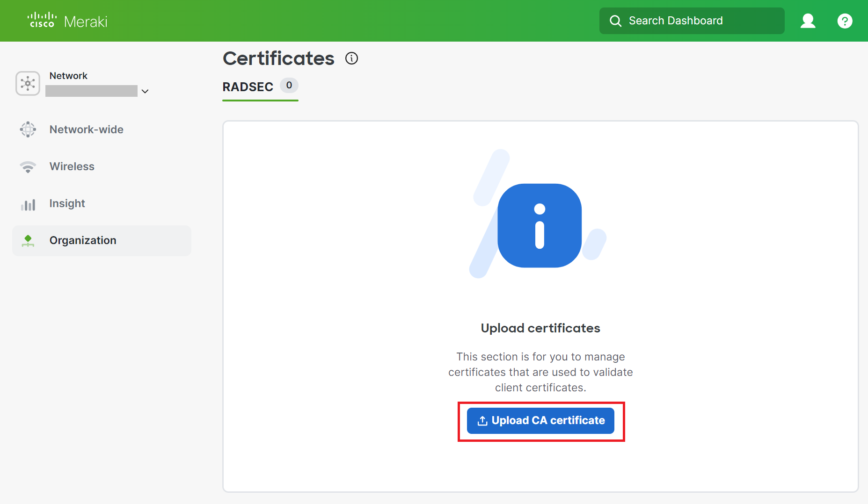
Task: Open the user account profile icon
Action: pos(808,21)
